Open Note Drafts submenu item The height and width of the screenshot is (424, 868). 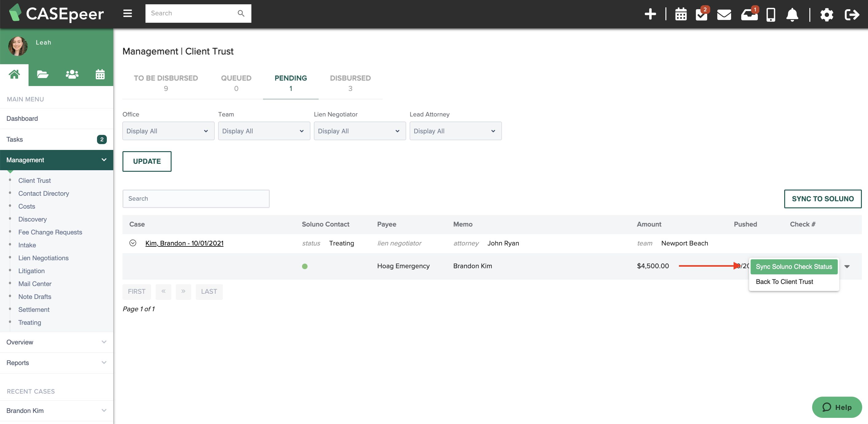point(35,296)
